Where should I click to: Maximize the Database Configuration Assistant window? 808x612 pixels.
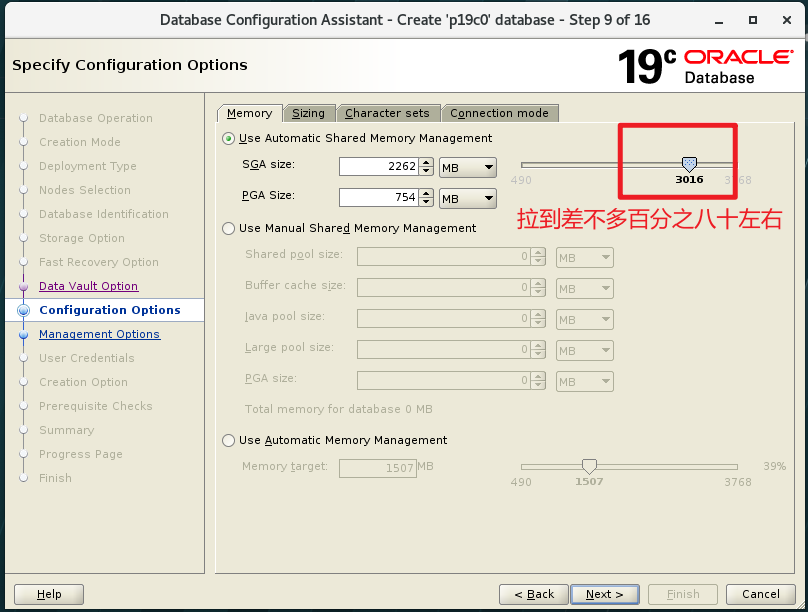(x=753, y=20)
